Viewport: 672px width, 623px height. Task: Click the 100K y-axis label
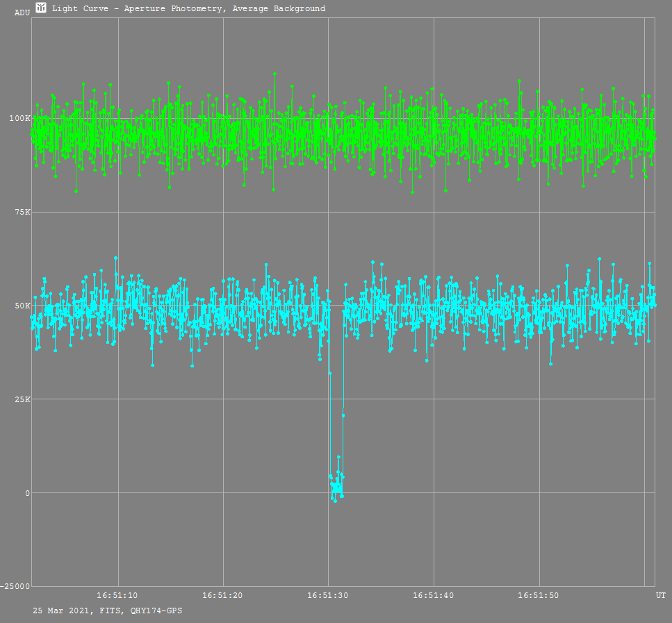pos(19,118)
